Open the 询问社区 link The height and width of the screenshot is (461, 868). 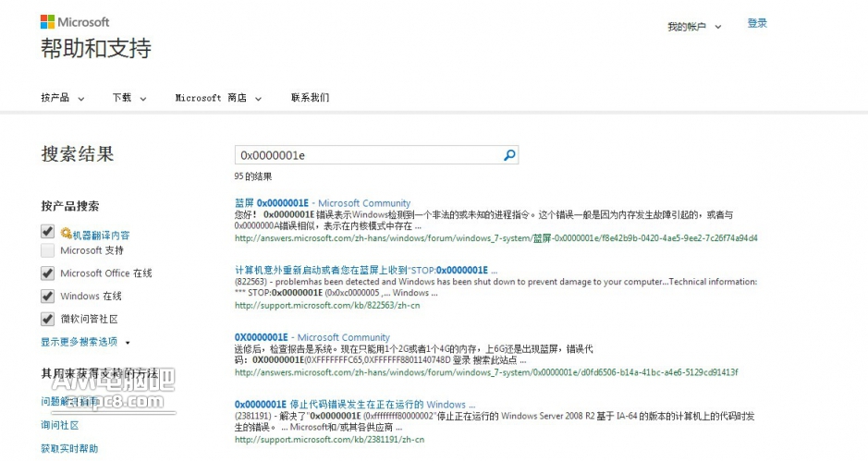(x=60, y=425)
